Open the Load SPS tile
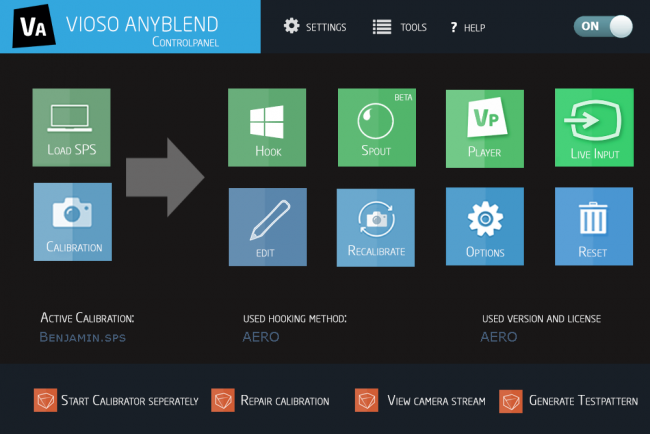The image size is (650, 434). (71, 127)
